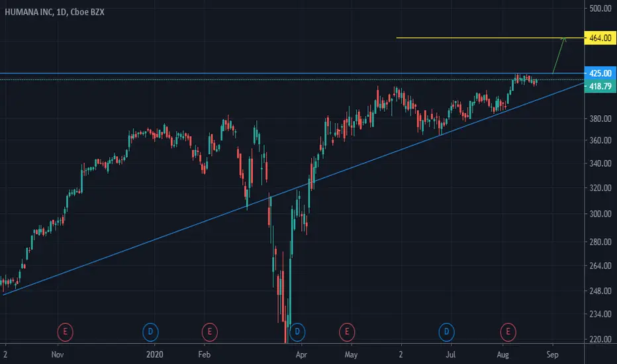
Task: Click the Nov date axis label
Action: coord(58,355)
